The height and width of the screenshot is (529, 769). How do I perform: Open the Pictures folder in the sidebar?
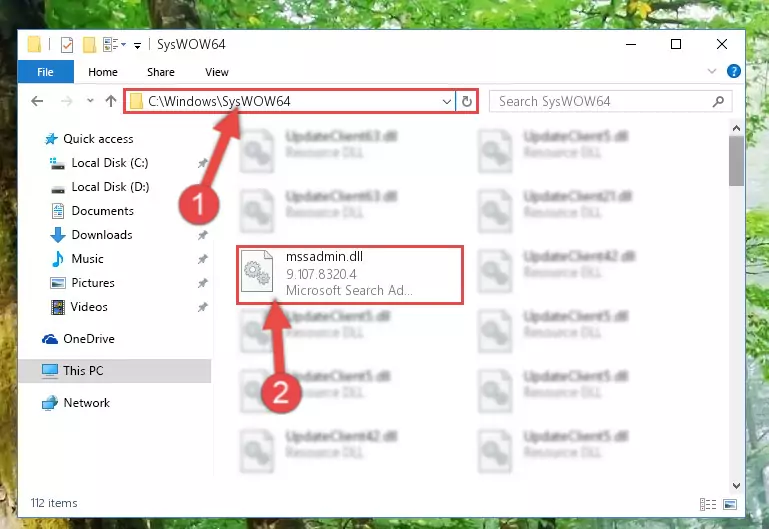point(93,283)
